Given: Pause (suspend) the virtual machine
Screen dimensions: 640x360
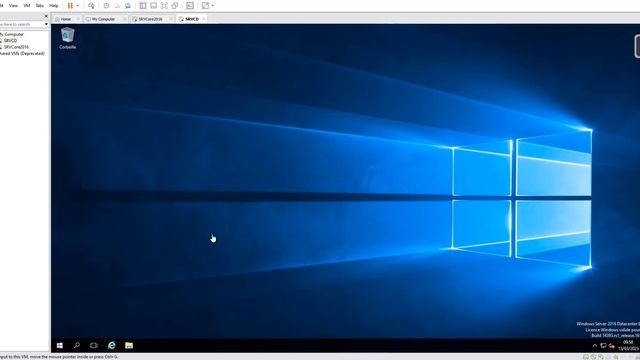Looking at the screenshot, I should pos(70,6).
